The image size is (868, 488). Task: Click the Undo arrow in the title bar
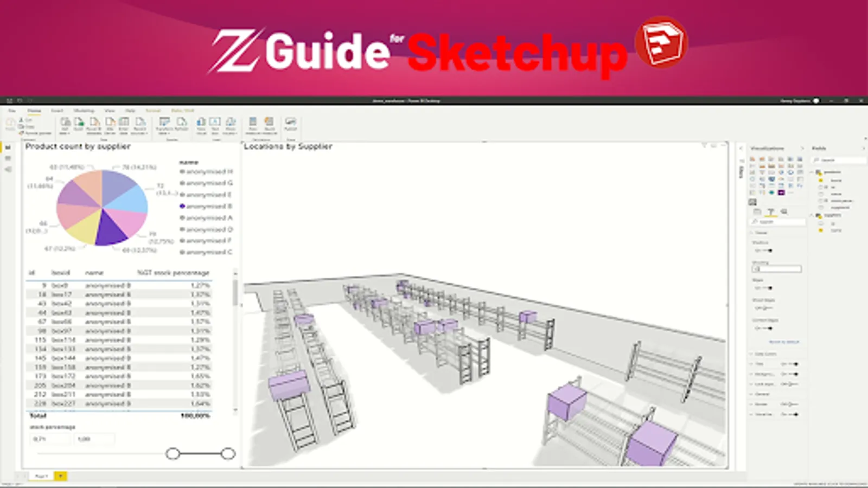(x=20, y=101)
